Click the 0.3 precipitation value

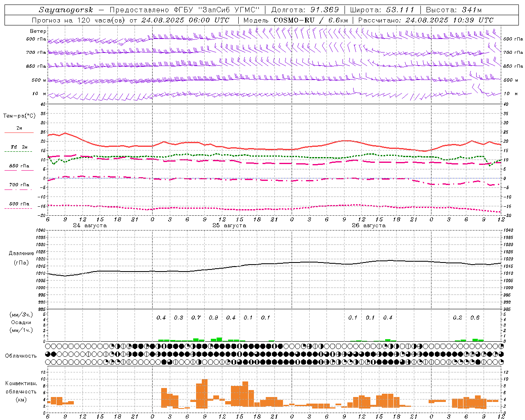(x=178, y=318)
